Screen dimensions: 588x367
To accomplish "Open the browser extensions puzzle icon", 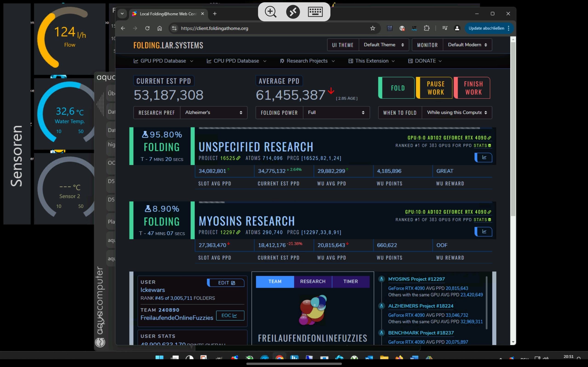I will [x=426, y=28].
